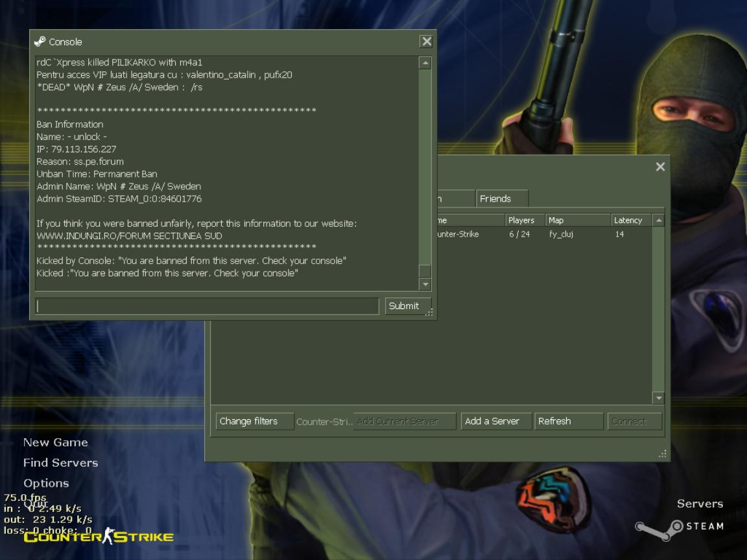The width and height of the screenshot is (747, 560).
Task: Click the latency value 14
Action: coord(619,234)
